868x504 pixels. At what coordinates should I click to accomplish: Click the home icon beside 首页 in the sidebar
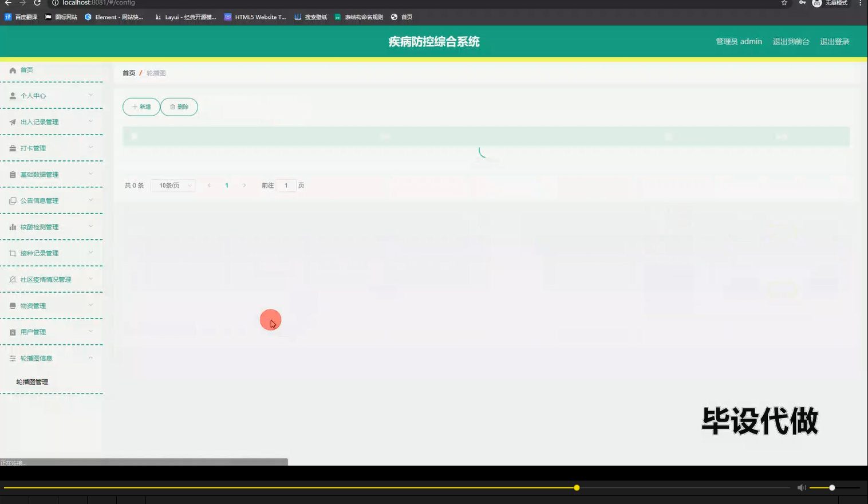(13, 70)
